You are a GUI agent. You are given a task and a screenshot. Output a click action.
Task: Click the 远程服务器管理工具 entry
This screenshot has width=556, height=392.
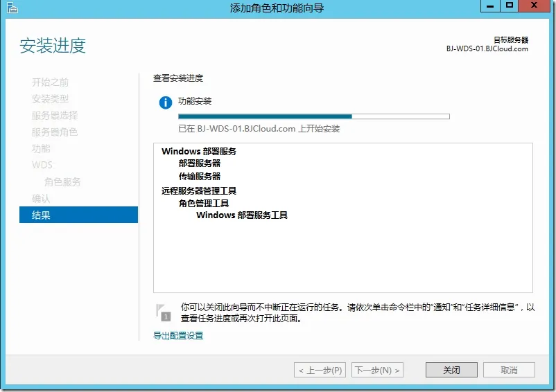(x=199, y=191)
